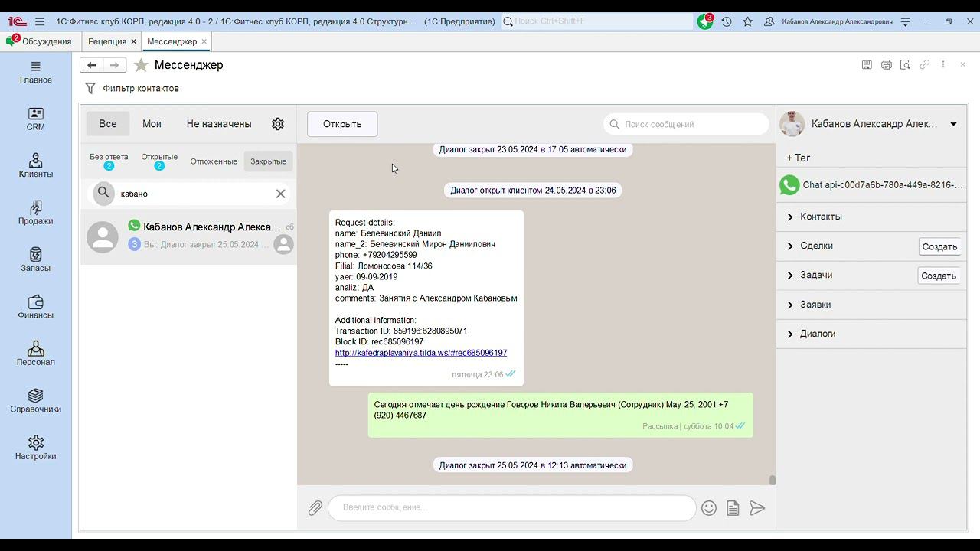Screen dimensions: 980x551
Task: Close the Мессенджер tab
Action: (204, 41)
